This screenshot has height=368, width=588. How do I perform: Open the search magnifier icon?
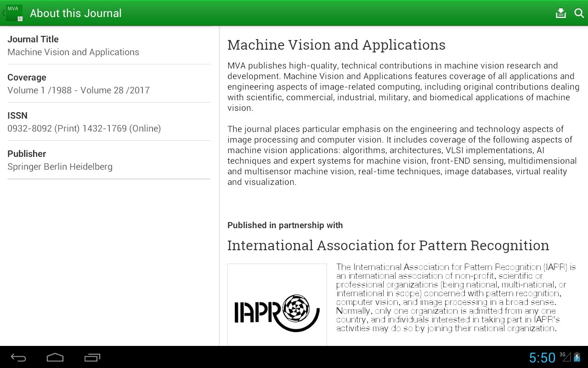tap(579, 13)
